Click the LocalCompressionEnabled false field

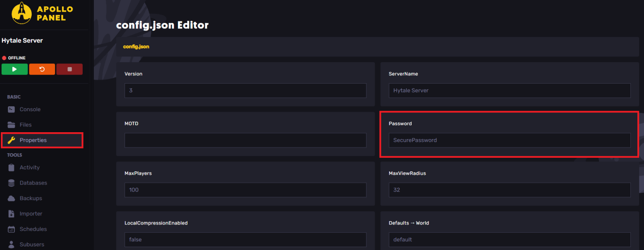pyautogui.click(x=245, y=240)
